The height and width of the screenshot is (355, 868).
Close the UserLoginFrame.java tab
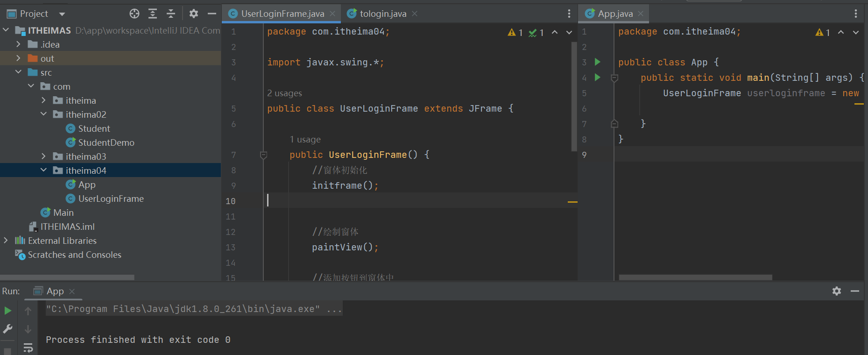tap(332, 14)
